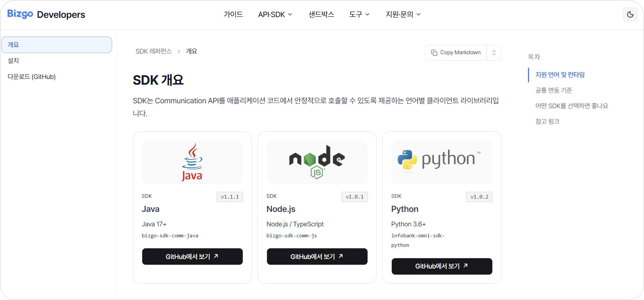Click the v1.0.2 version badge on Python card
644x300 pixels.
(479, 197)
